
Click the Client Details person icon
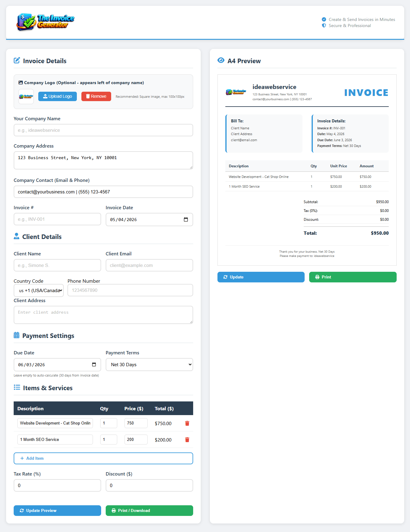[x=16, y=236]
